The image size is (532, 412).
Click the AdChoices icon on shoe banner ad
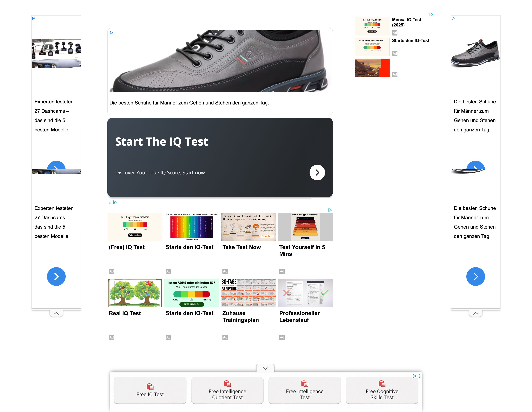pos(112,33)
